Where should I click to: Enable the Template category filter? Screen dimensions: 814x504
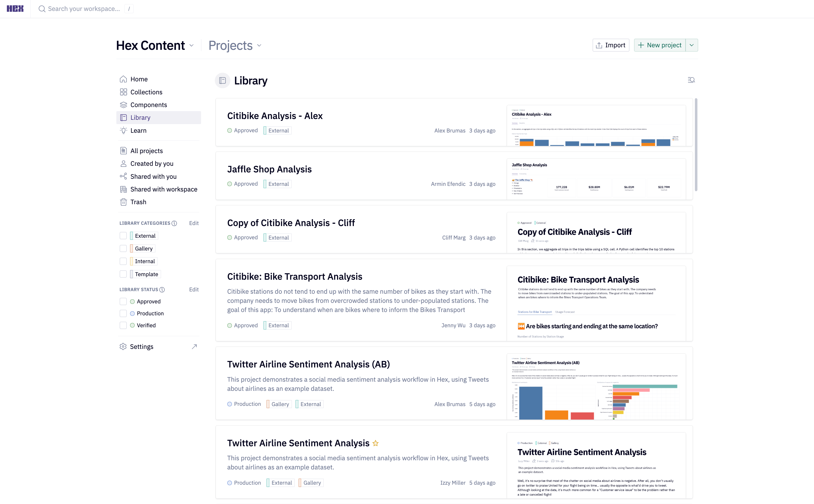coord(123,274)
